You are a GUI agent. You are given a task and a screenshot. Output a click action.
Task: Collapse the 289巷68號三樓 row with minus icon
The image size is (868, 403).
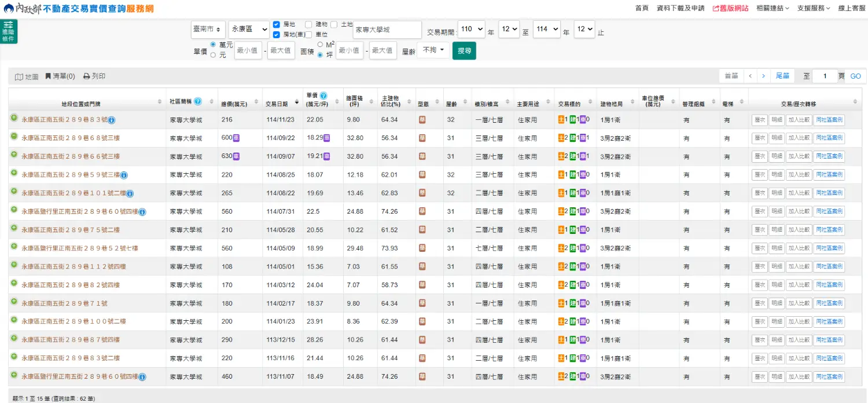14,136
